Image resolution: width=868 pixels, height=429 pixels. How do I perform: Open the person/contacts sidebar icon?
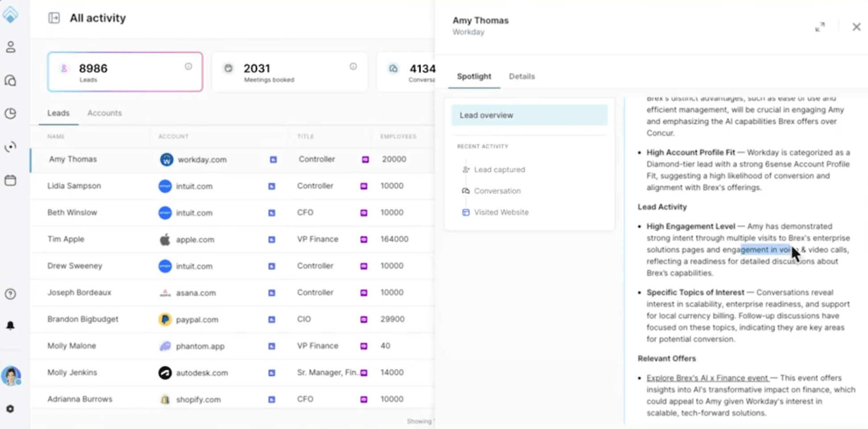[x=11, y=47]
